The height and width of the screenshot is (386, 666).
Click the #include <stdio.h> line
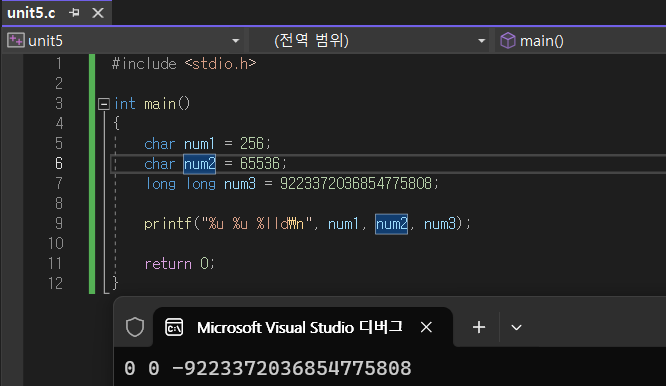click(x=183, y=64)
